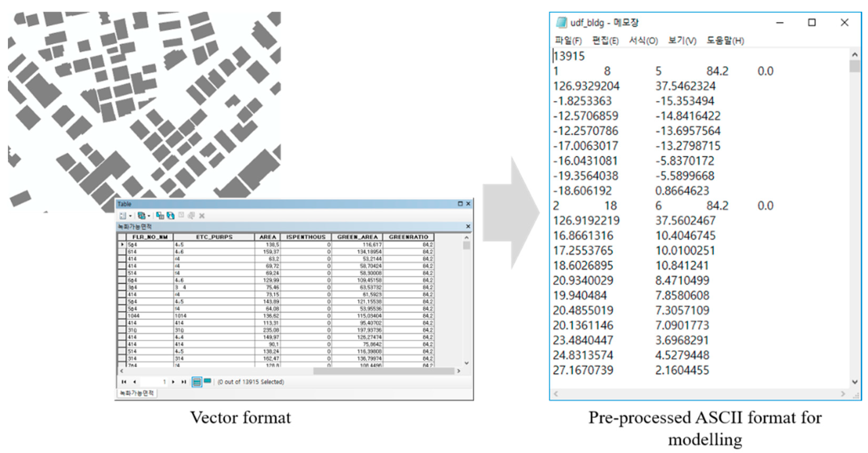The width and height of the screenshot is (868, 453).
Task: Expand Table Options dropdown arrow
Action: [x=130, y=216]
